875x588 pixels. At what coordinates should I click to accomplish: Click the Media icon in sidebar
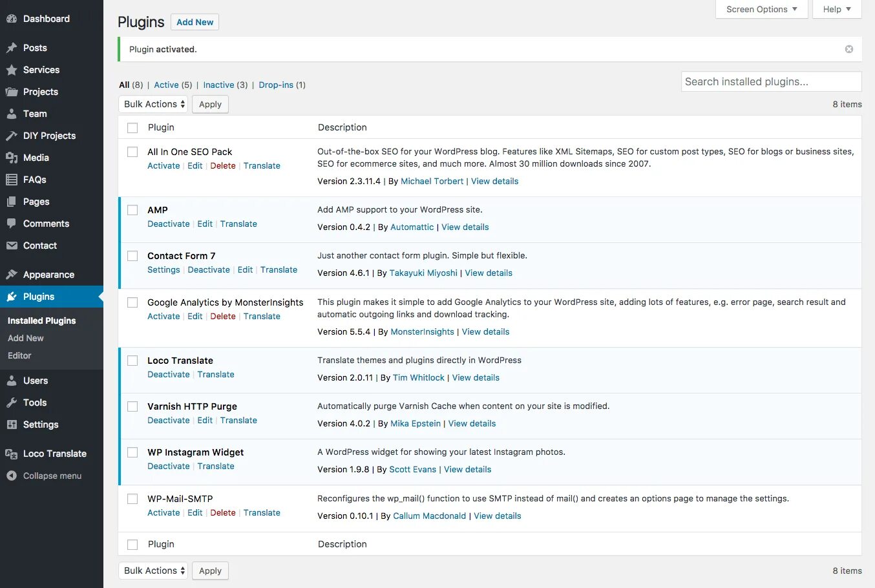[x=12, y=158]
